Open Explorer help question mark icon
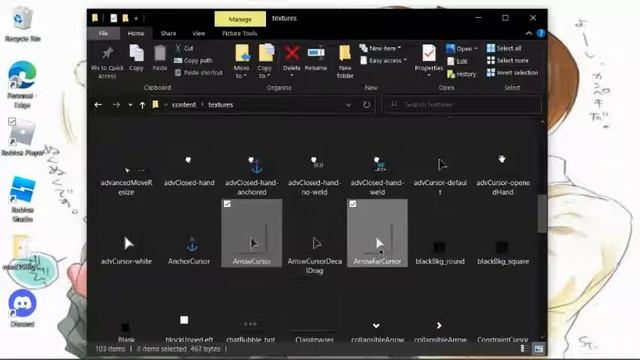640x360 pixels. (541, 33)
